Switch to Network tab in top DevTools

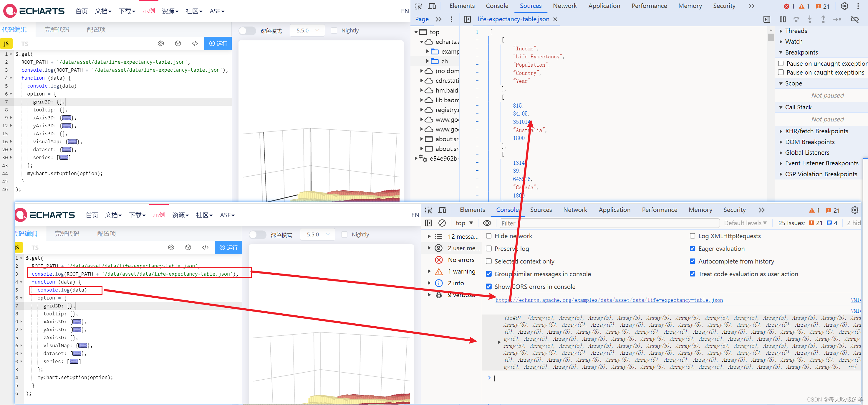(564, 6)
